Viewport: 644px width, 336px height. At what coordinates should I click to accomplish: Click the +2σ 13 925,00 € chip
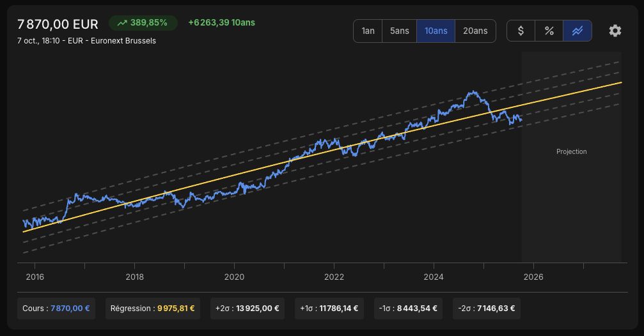tap(247, 309)
